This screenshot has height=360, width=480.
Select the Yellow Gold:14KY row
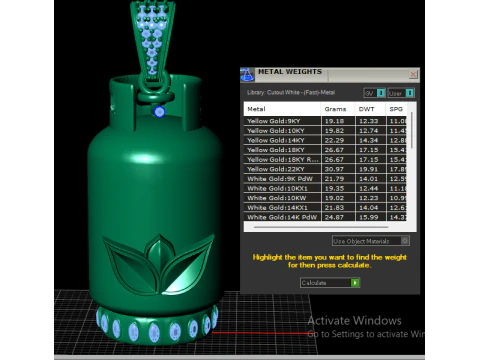point(325,140)
